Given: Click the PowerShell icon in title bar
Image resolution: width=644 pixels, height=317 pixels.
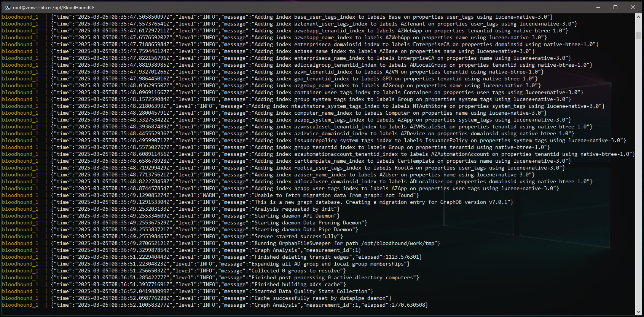Looking at the screenshot, I should pos(8,7).
